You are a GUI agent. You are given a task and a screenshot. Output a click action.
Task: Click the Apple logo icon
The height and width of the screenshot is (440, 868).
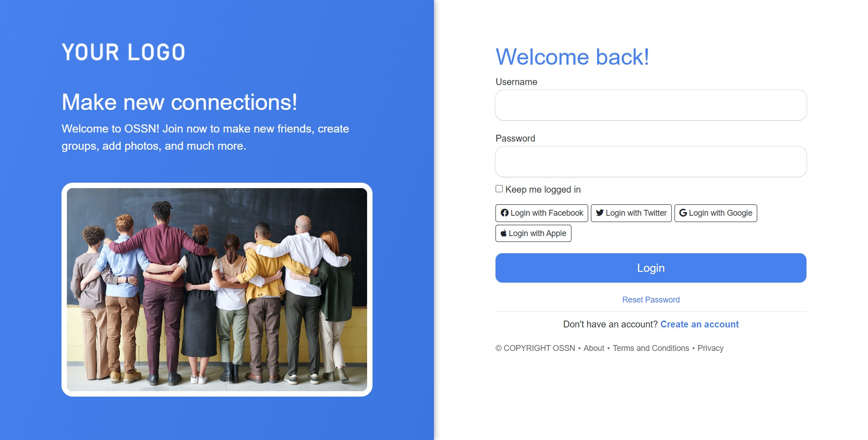[x=504, y=233]
